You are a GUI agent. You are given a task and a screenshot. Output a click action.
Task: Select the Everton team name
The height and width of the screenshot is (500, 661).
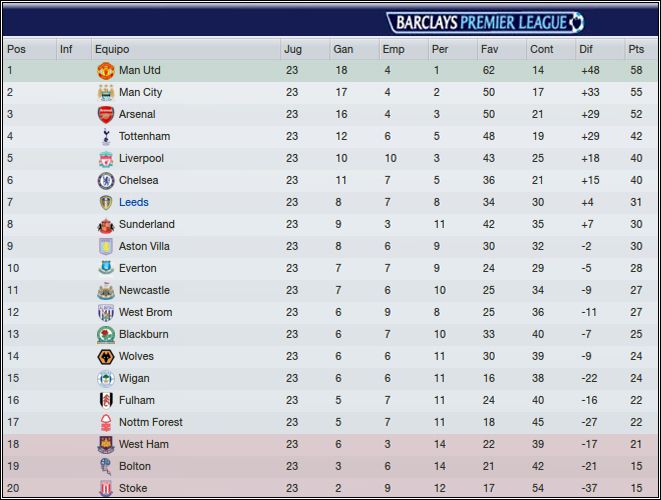(x=137, y=268)
